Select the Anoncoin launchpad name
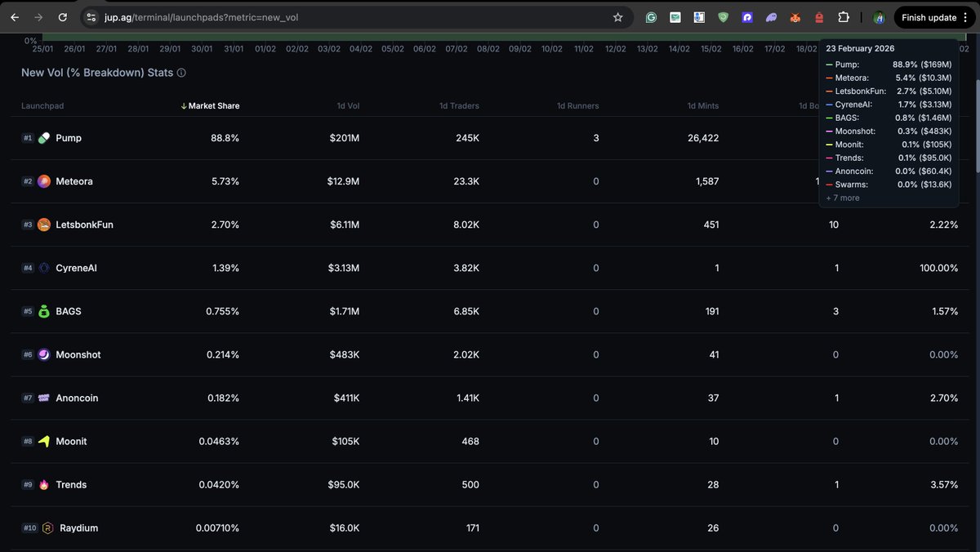This screenshot has height=552, width=980. pyautogui.click(x=77, y=398)
